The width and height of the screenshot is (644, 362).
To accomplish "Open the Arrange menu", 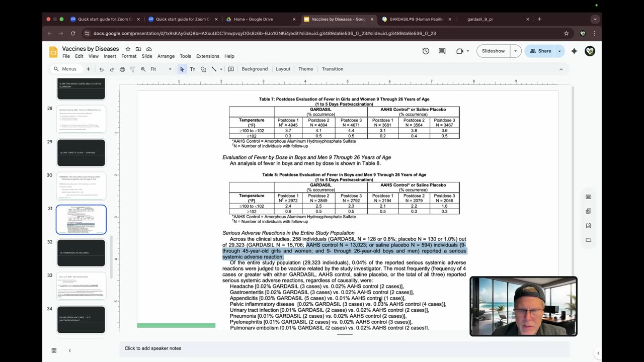I will point(166,56).
